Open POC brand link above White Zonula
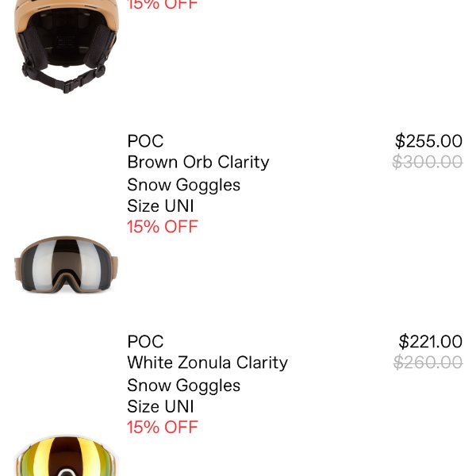The width and height of the screenshot is (476, 476). pyautogui.click(x=145, y=342)
